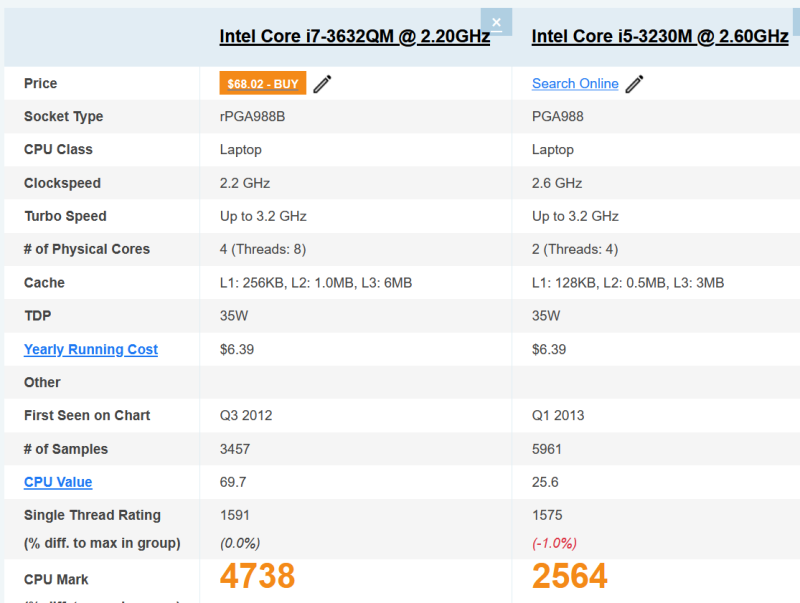Open the Yearly Running Cost link
Viewport: 800px width, 603px height.
[91, 349]
